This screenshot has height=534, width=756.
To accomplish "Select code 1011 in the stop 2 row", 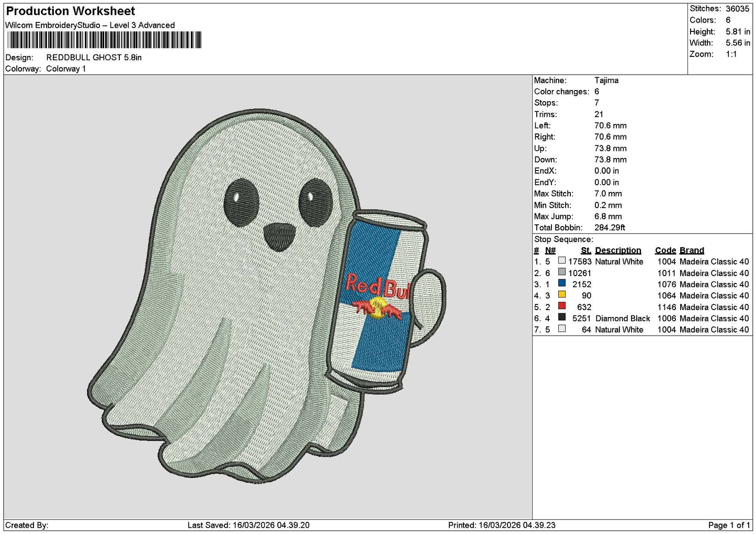I will point(667,274).
